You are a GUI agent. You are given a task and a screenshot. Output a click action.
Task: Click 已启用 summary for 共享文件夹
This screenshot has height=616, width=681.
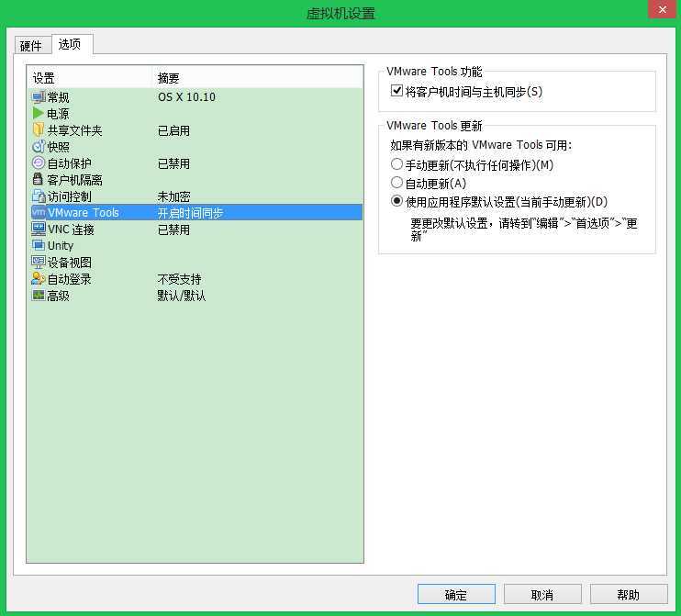(x=173, y=130)
